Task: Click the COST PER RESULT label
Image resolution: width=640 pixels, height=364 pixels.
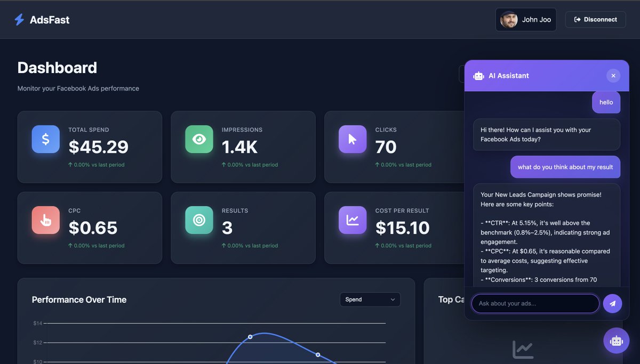Action: click(402, 211)
